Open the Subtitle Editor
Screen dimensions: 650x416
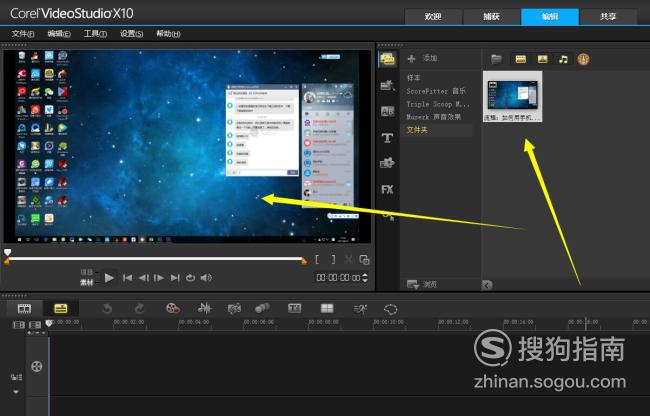[294, 308]
